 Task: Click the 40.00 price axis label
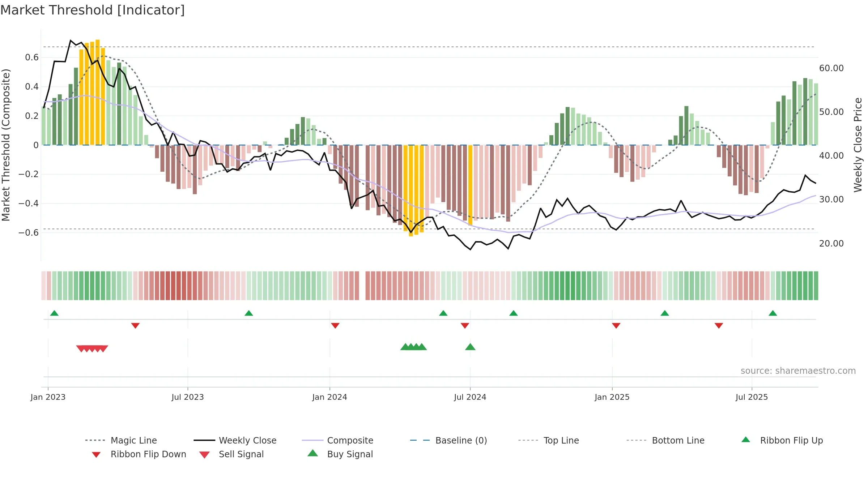(831, 156)
